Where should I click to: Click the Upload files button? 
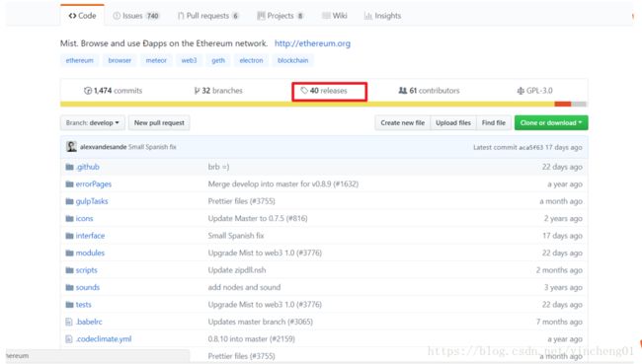pyautogui.click(x=453, y=122)
